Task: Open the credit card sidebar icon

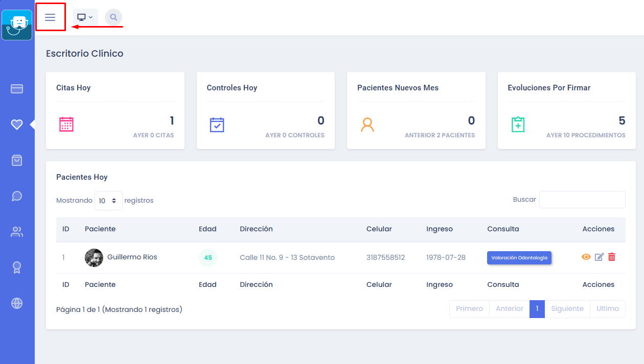Action: 17,89
